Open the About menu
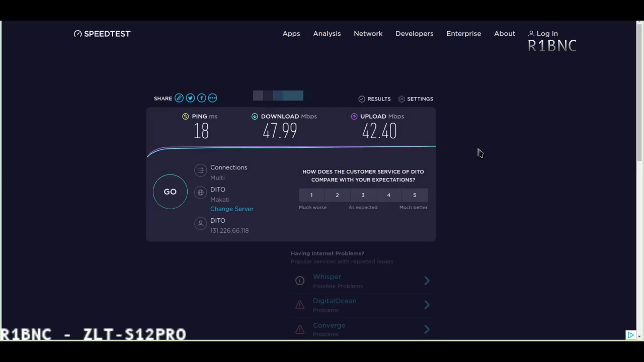The image size is (644, 362). (505, 34)
